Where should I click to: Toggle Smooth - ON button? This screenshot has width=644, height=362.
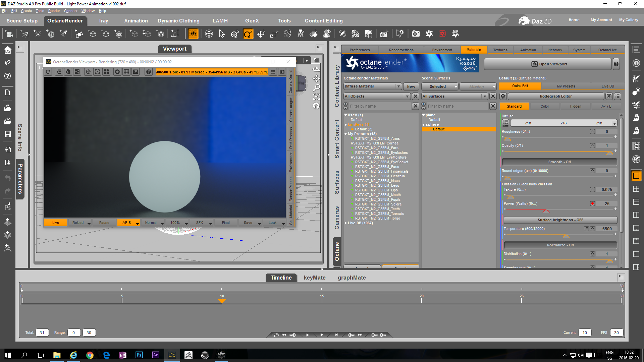click(559, 162)
